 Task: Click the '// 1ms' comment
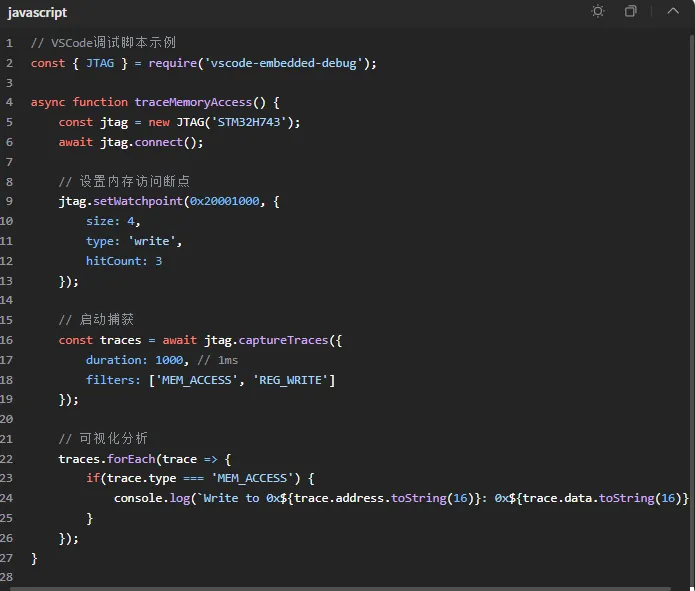(218, 360)
